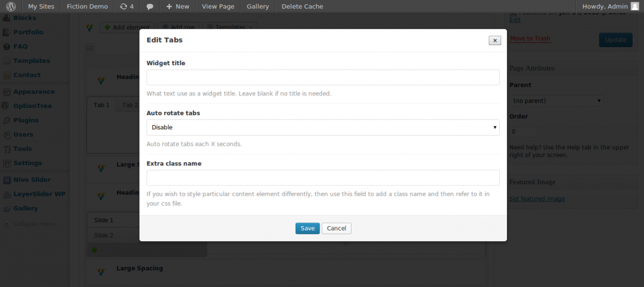Screen dimensions: 644x287
Task: Click the Edit publish date link
Action: (x=514, y=19)
